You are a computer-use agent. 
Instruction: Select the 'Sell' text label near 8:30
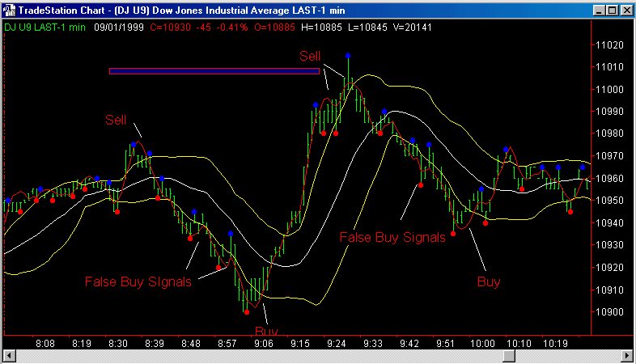pyautogui.click(x=116, y=120)
